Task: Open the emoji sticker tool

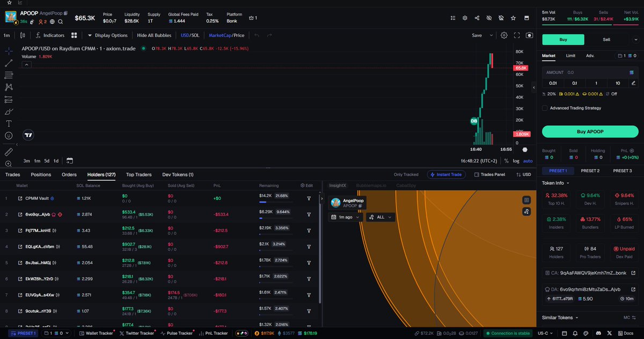Action: (x=9, y=136)
